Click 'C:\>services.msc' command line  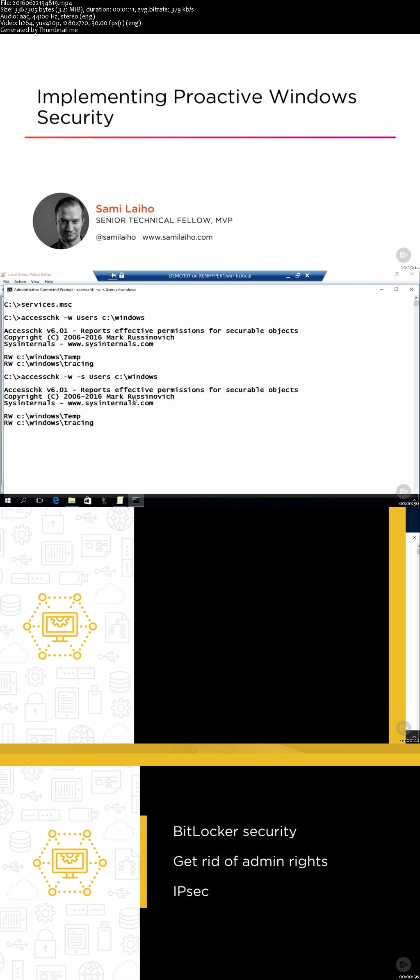coord(38,304)
